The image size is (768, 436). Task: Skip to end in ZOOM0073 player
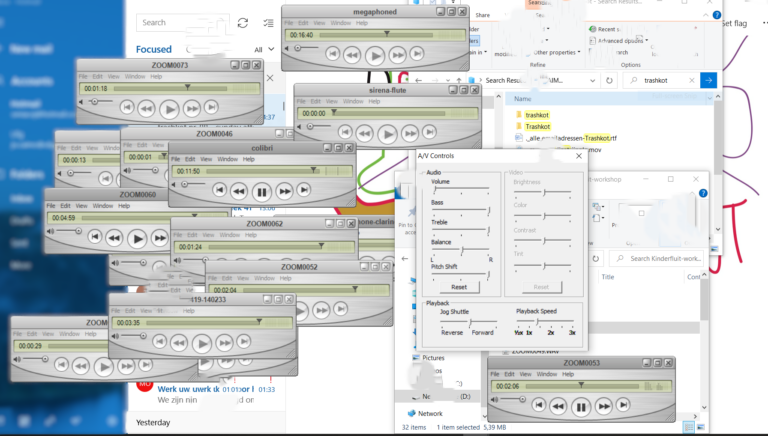pos(211,107)
